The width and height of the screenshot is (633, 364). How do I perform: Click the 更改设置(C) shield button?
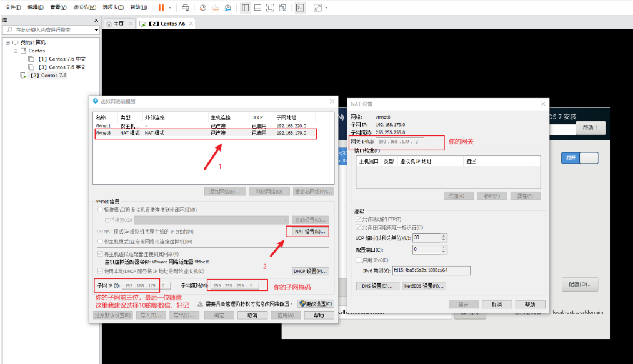pos(316,304)
